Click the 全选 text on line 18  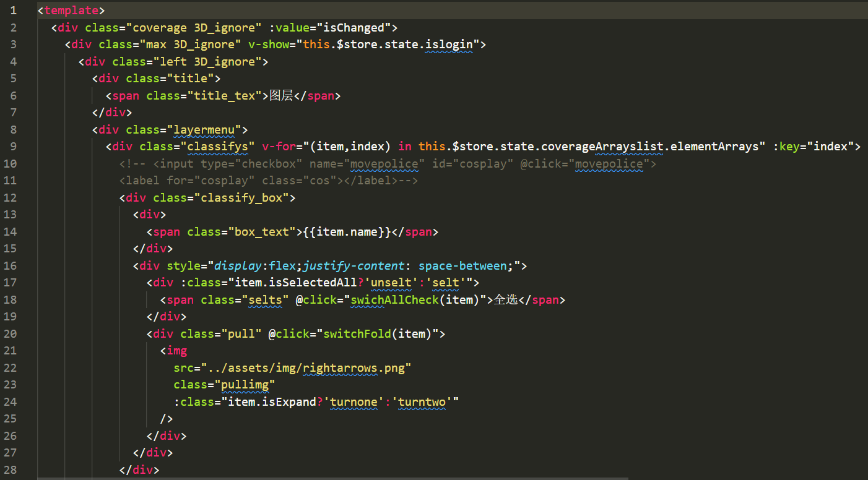tap(506, 300)
